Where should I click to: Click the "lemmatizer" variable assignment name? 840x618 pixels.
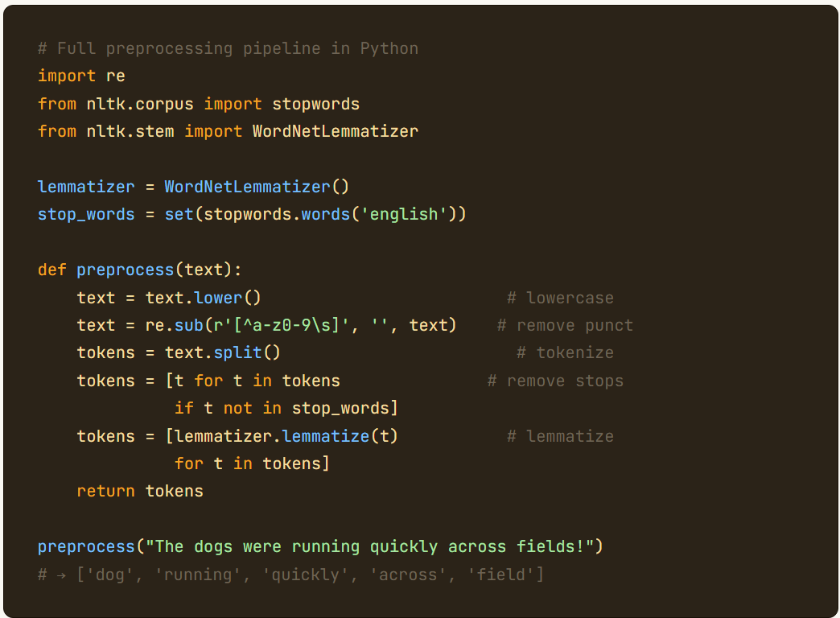[86, 187]
